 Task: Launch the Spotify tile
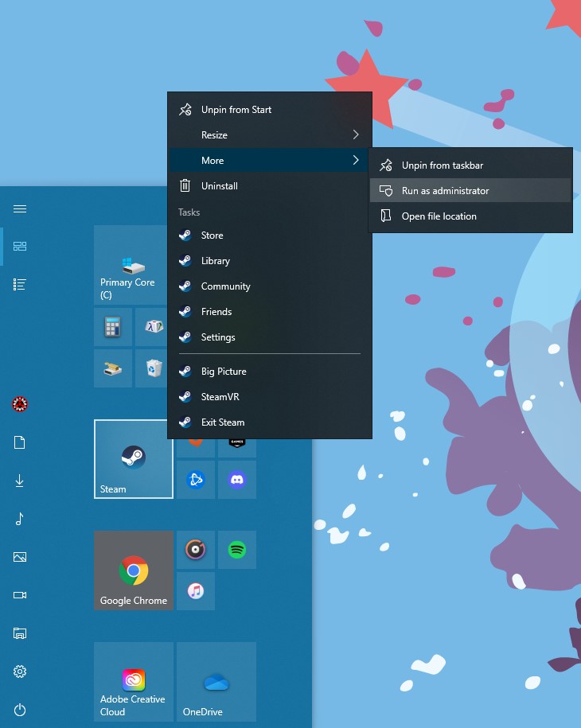(237, 550)
